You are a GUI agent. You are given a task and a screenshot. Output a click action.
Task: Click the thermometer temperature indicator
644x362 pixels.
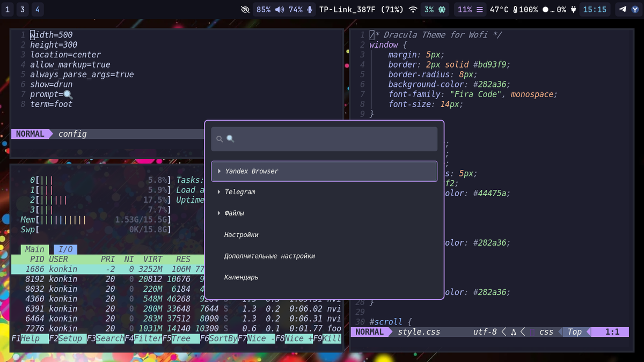516,10
